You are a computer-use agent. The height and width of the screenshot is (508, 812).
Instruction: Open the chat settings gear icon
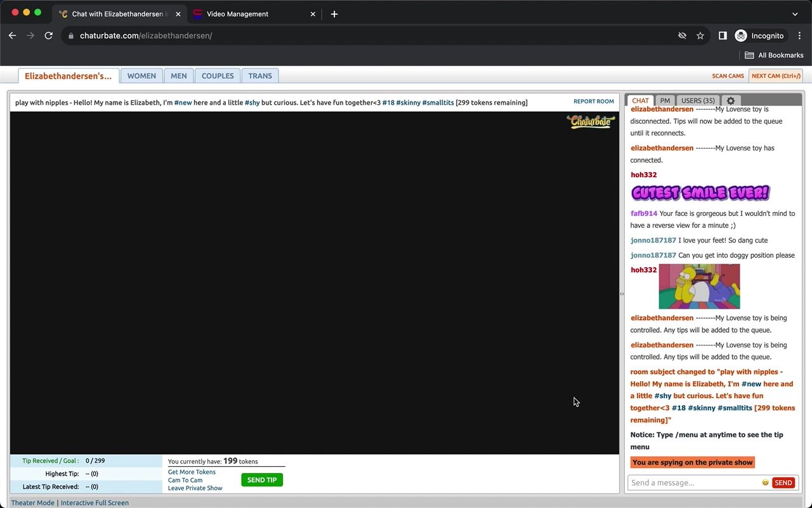[730, 100]
